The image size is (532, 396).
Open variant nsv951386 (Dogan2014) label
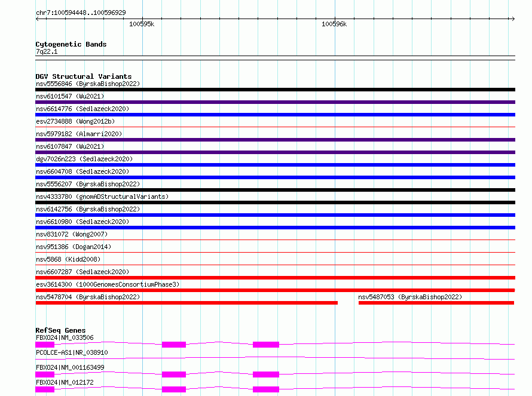pyautogui.click(x=74, y=247)
